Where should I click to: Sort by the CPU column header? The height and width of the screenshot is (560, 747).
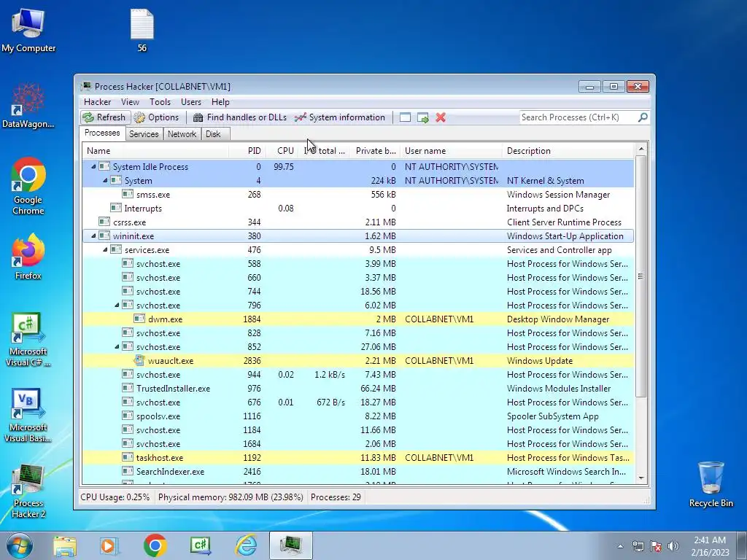[x=282, y=151]
